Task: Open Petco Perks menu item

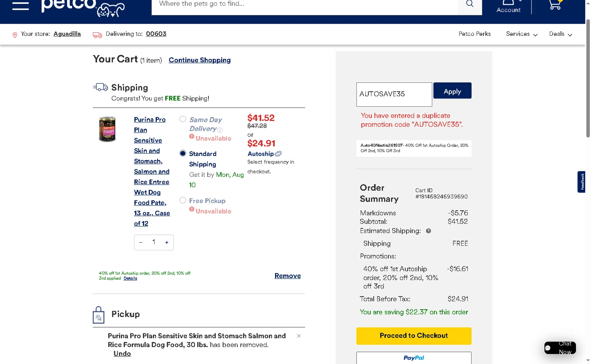Action: click(x=474, y=34)
